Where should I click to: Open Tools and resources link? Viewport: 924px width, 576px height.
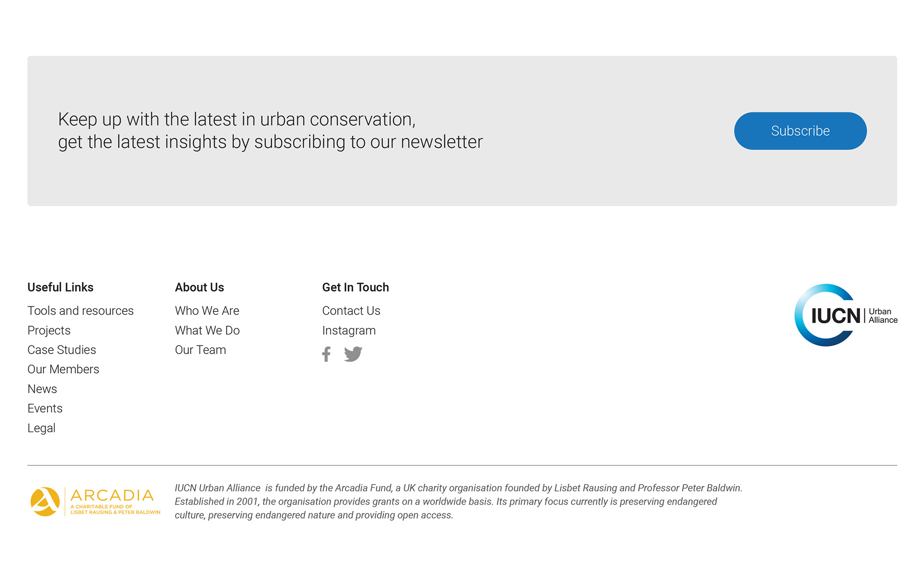pyautogui.click(x=80, y=311)
